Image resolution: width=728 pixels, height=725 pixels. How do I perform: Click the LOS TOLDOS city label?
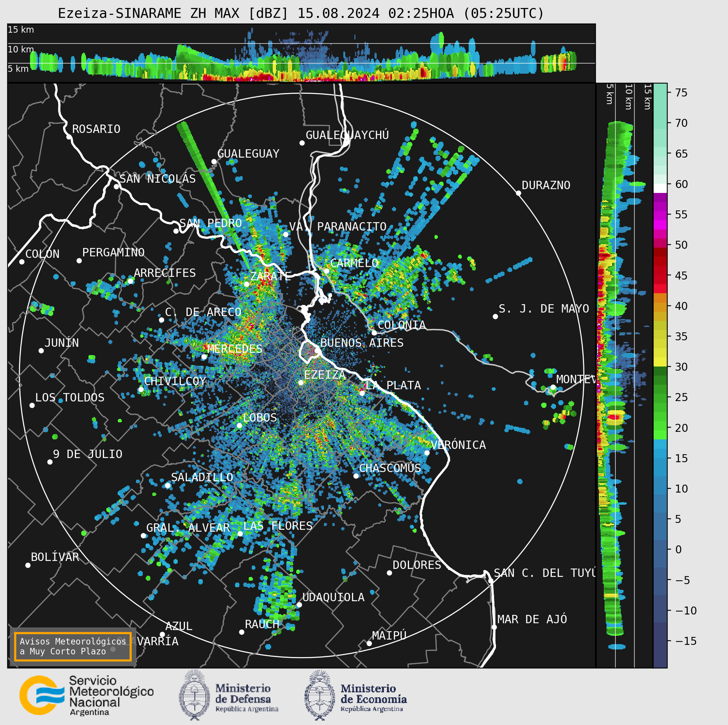pyautogui.click(x=69, y=398)
